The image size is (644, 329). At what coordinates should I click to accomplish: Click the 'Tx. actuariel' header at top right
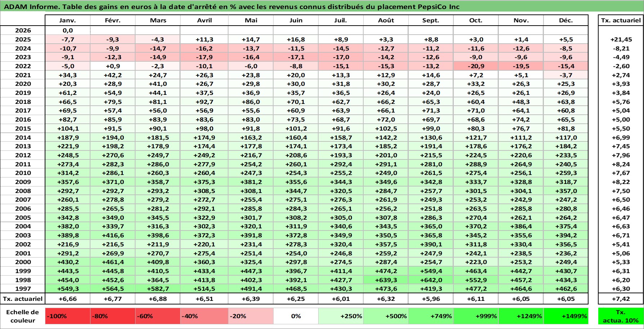click(x=621, y=20)
